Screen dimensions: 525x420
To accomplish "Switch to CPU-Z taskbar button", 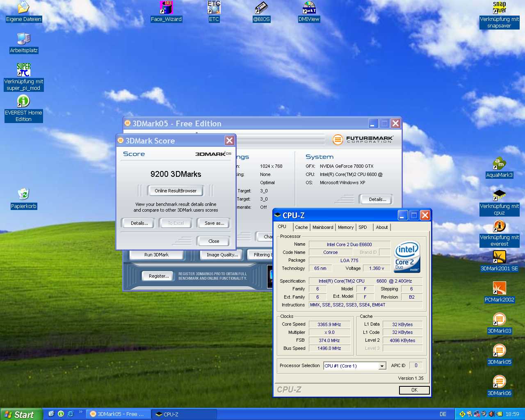I will pyautogui.click(x=184, y=414).
